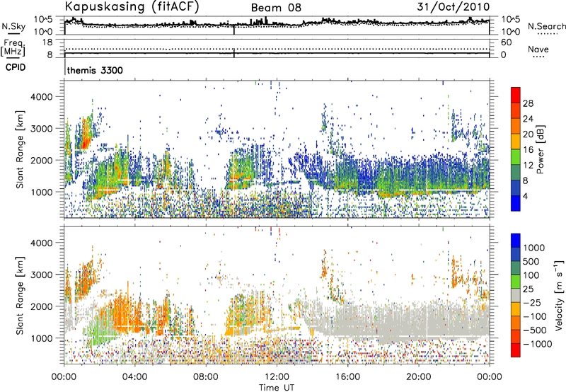Click the 'Beam 08' label
566x392 pixels.
[276, 8]
